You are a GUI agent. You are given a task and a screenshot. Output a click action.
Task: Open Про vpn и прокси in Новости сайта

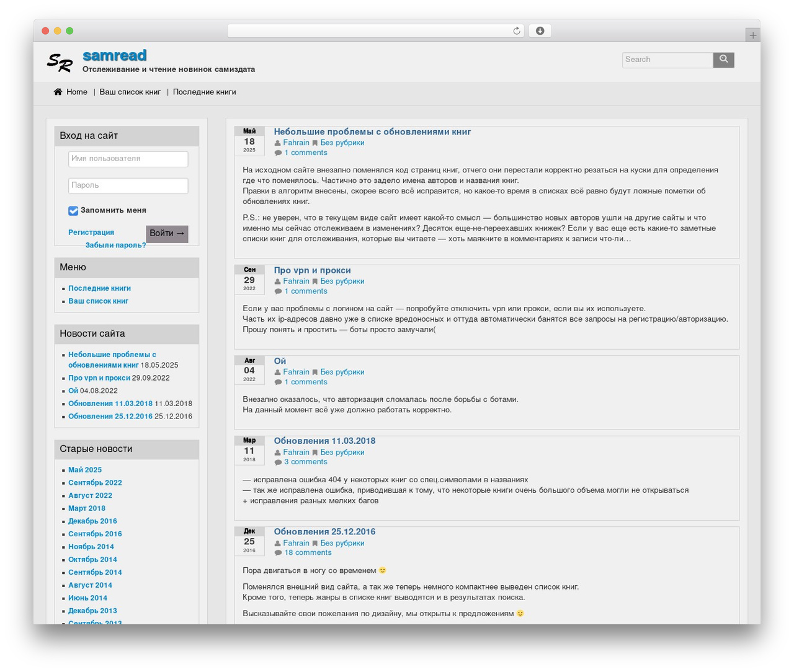[x=99, y=378]
